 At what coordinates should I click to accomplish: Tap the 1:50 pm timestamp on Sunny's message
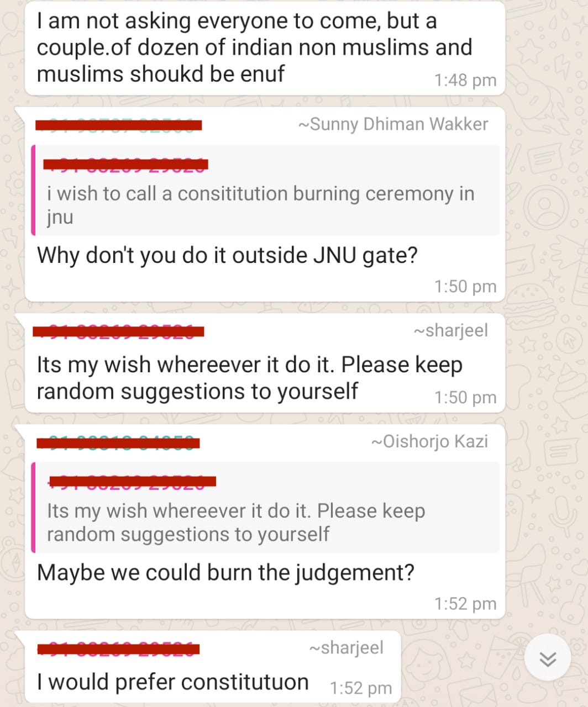tap(465, 287)
